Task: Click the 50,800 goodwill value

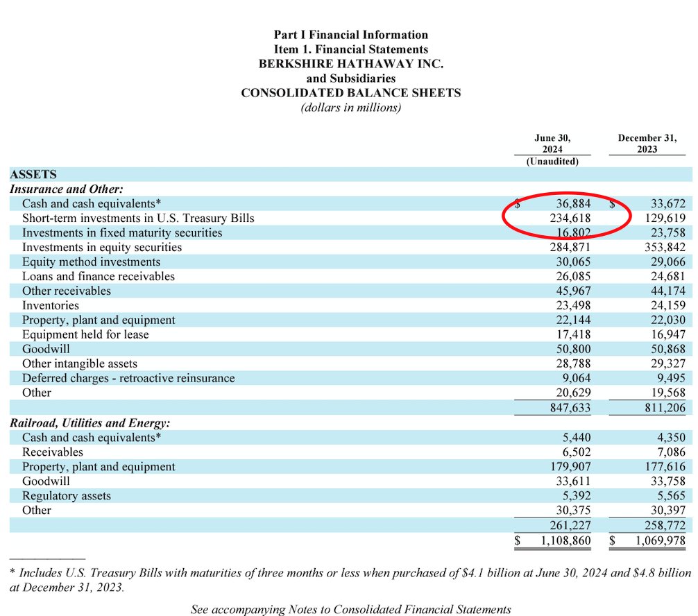Action: point(573,349)
